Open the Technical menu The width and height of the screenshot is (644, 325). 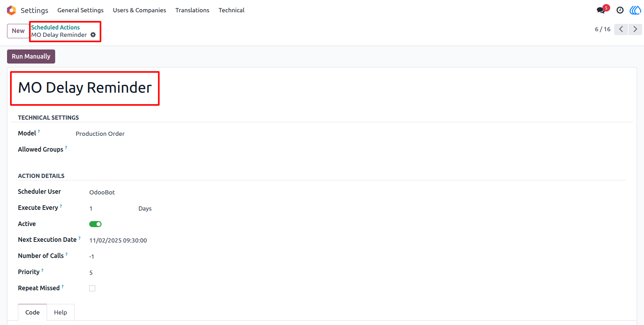pos(232,10)
